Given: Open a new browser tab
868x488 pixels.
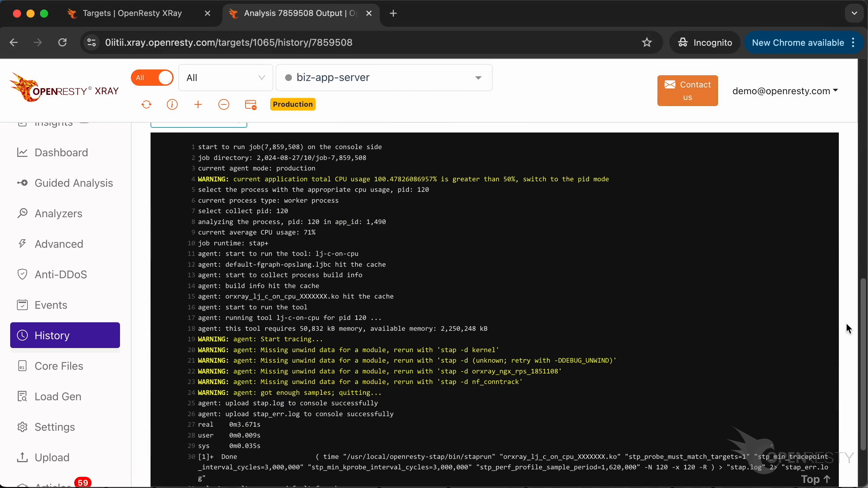Looking at the screenshot, I should (x=393, y=13).
